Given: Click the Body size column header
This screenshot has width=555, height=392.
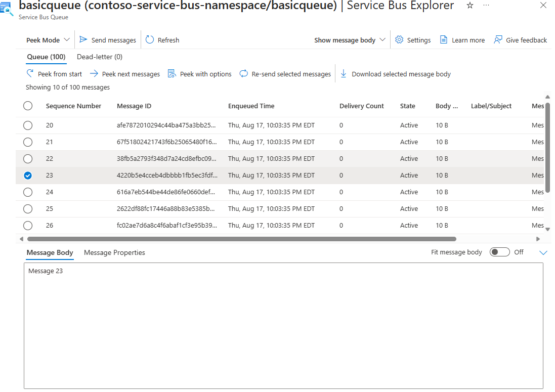Looking at the screenshot, I should pyautogui.click(x=446, y=106).
